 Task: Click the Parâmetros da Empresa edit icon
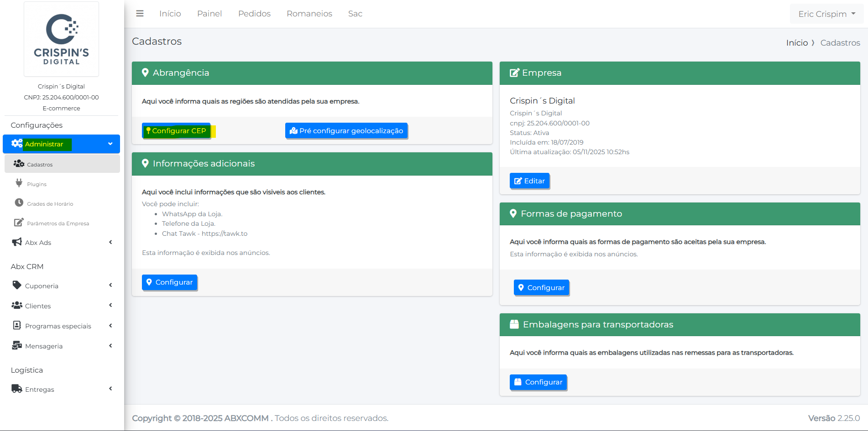19,223
